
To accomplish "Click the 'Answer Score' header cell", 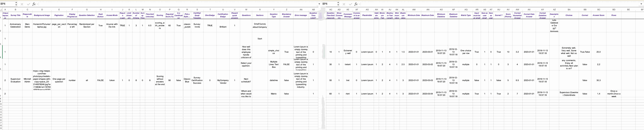I will point(598,15).
